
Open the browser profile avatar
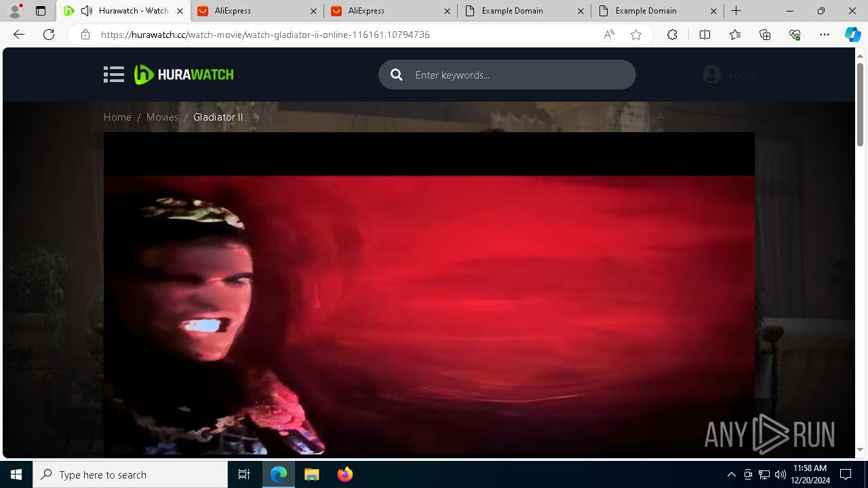point(15,11)
